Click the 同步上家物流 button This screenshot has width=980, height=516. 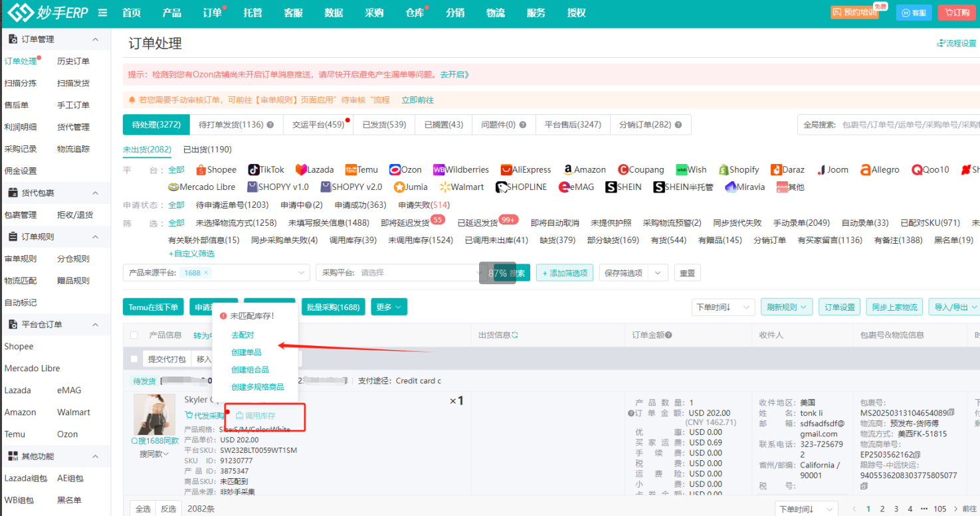coord(894,307)
